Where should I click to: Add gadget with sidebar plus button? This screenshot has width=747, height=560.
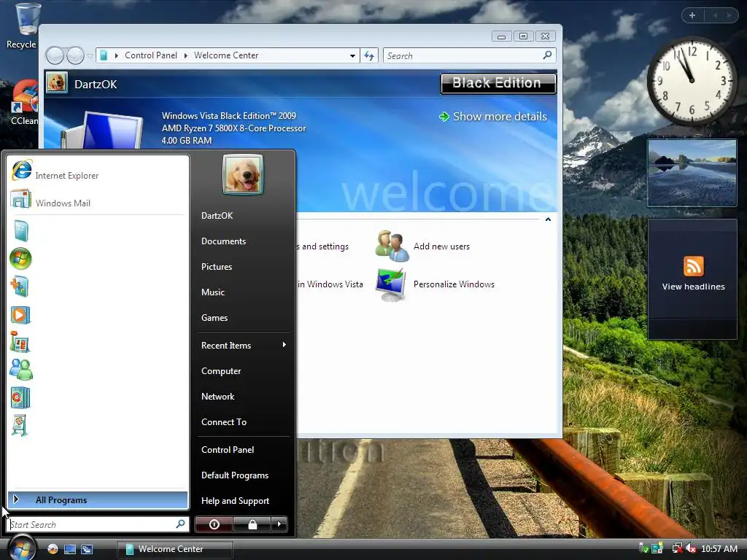(x=692, y=15)
